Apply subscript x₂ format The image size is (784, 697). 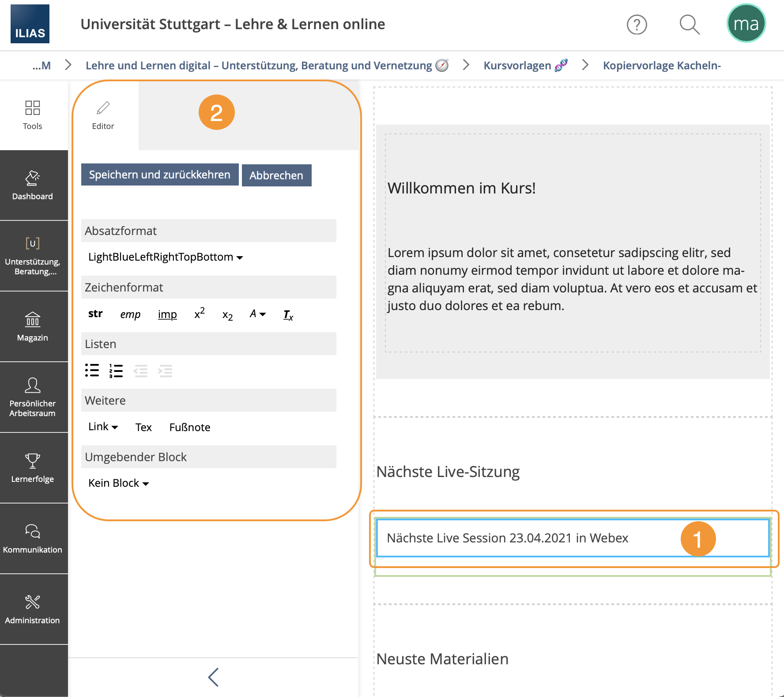(x=227, y=315)
